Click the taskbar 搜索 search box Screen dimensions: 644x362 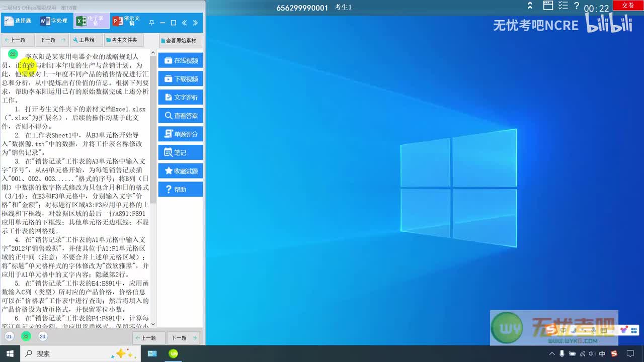point(79,353)
